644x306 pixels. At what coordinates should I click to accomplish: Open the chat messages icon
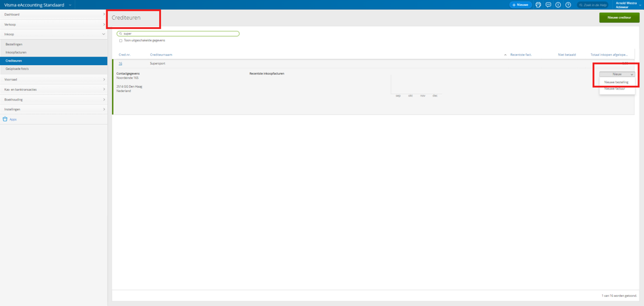coord(548,5)
